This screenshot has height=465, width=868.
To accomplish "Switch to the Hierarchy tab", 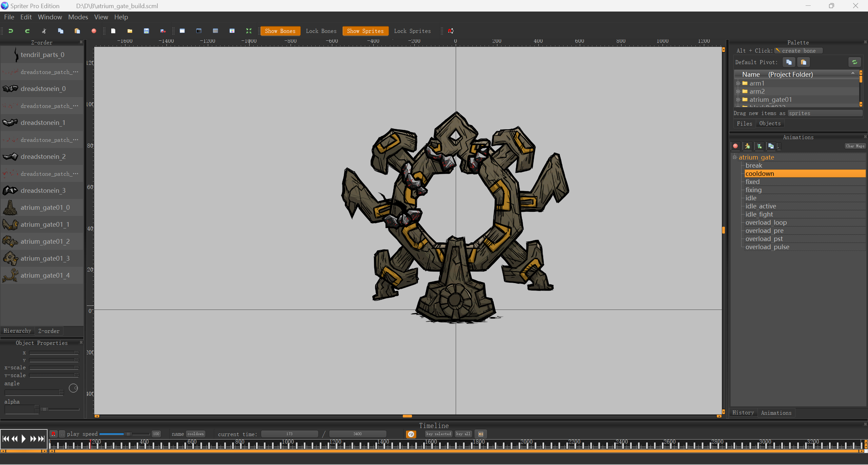I will tap(17, 331).
